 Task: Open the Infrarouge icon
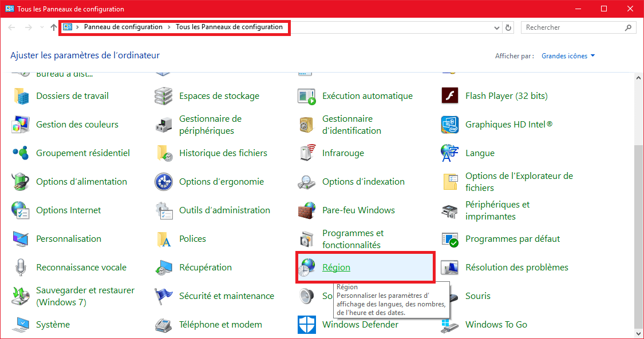coord(307,153)
